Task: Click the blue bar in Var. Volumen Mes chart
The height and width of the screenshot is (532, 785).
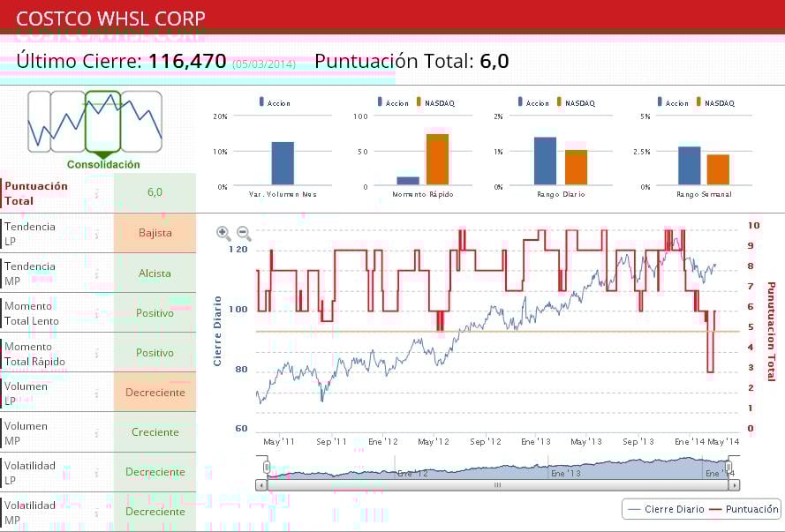Action: coord(283,163)
